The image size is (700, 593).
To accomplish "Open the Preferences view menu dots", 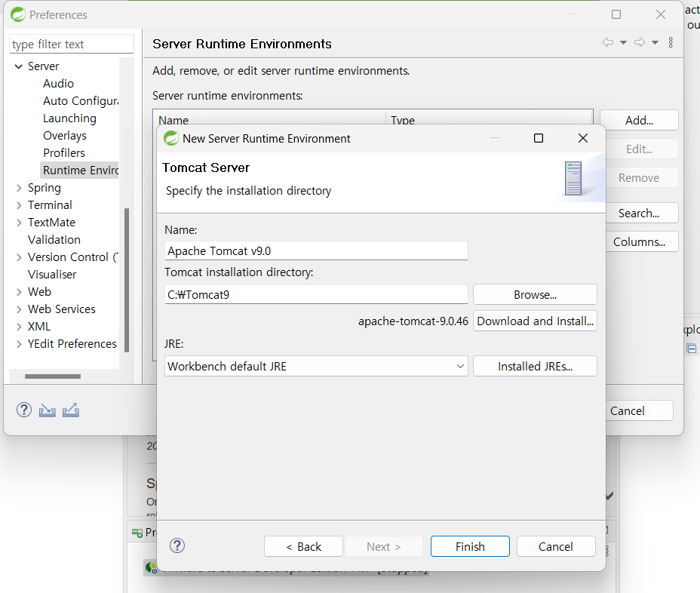I will 671,42.
